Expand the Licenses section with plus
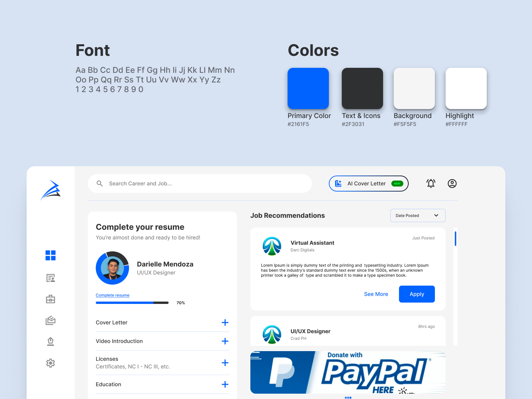 pyautogui.click(x=225, y=363)
